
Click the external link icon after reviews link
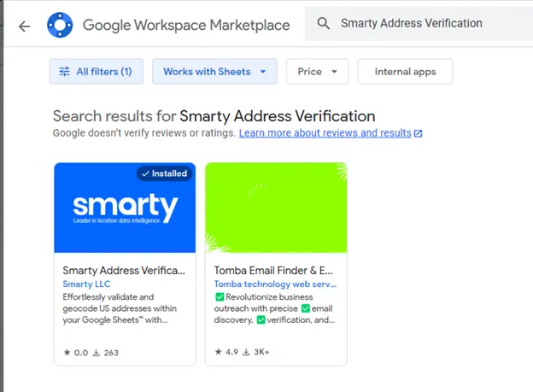tap(418, 134)
